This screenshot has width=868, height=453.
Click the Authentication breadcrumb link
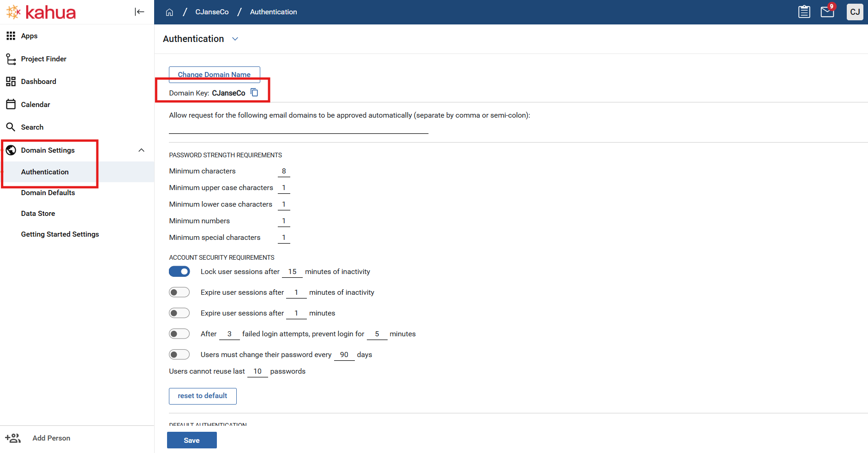[274, 12]
